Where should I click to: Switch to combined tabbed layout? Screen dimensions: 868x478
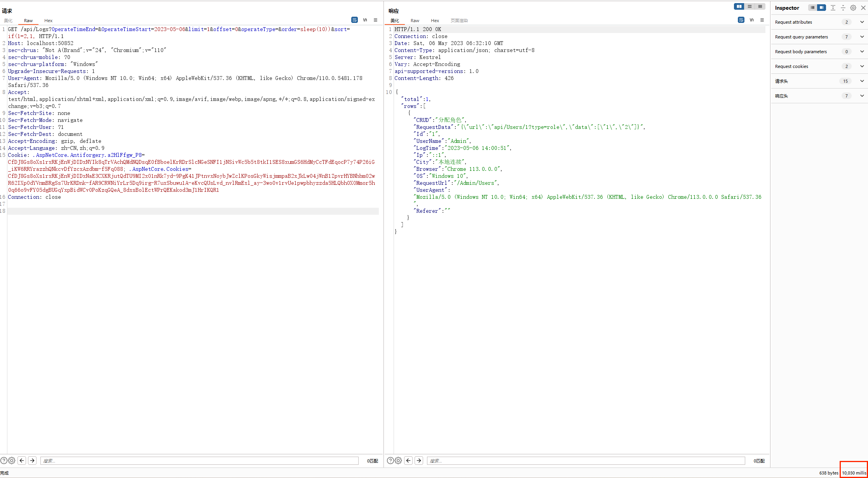(760, 6)
